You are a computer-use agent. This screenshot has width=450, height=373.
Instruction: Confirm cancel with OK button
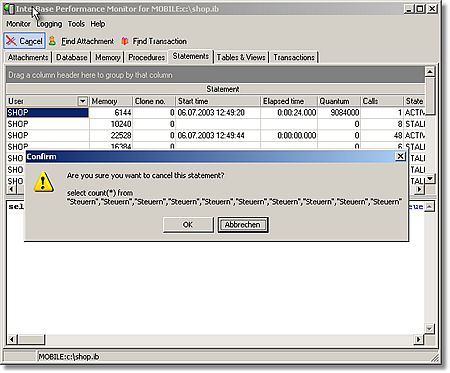click(x=188, y=225)
